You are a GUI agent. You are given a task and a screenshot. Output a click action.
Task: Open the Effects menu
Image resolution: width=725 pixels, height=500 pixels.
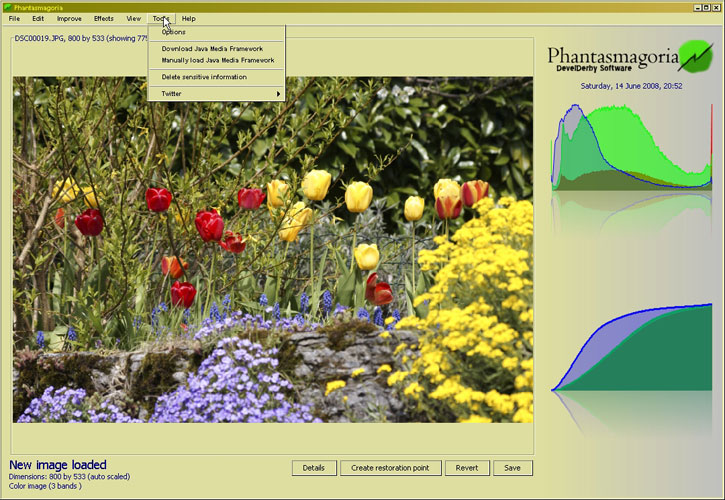(x=104, y=19)
